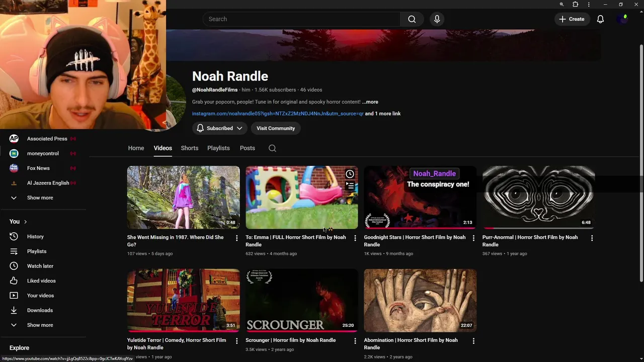The height and width of the screenshot is (362, 644).
Task: Open Scrounger horror film title
Action: (290, 340)
